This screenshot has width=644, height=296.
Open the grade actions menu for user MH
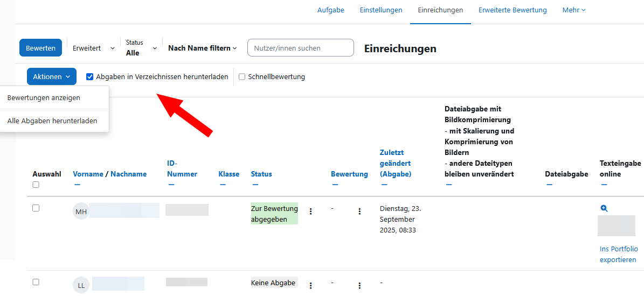(359, 212)
